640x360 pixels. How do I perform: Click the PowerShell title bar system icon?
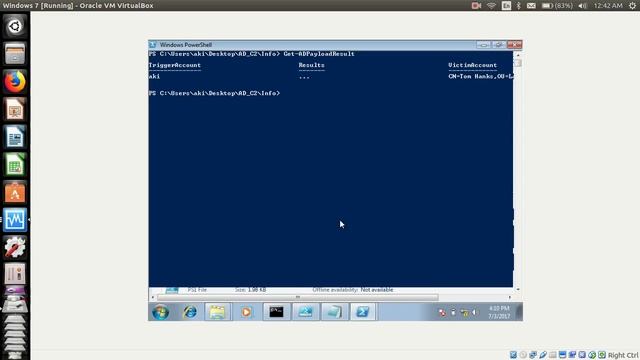[x=153, y=45]
